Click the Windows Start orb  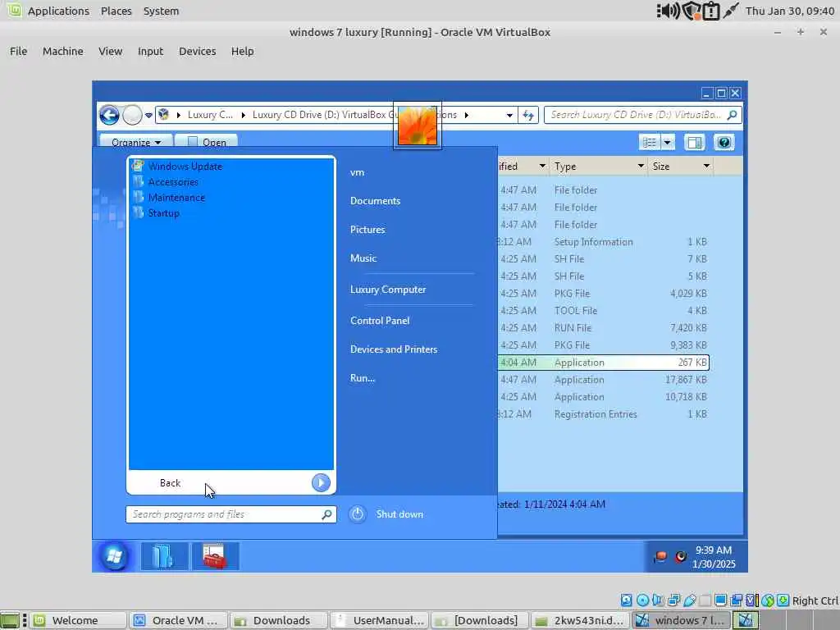point(113,556)
